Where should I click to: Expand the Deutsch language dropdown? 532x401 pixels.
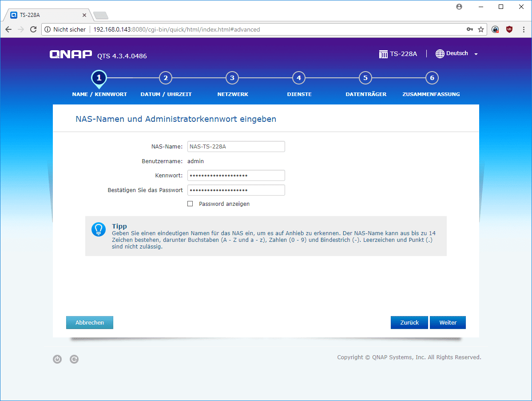(476, 54)
